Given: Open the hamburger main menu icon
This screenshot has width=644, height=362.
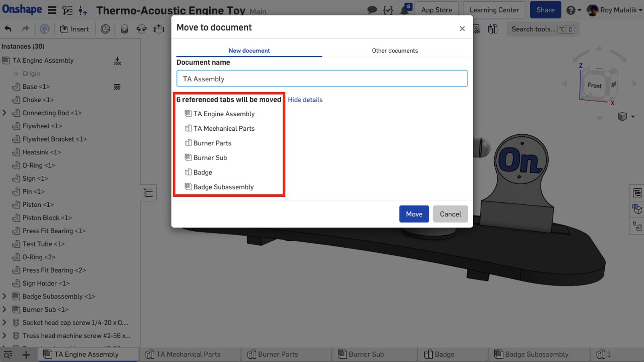Looking at the screenshot, I should 52,10.
